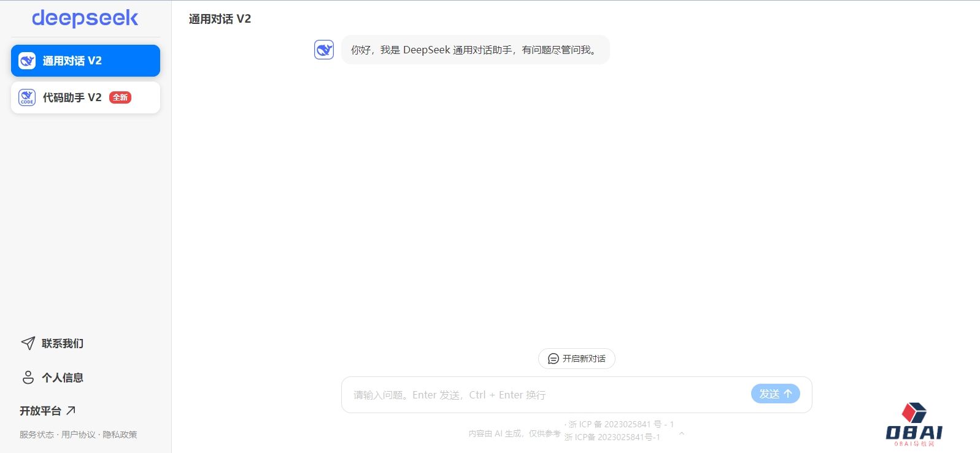
Task: Open the 用户协议 link
Action: tap(79, 435)
